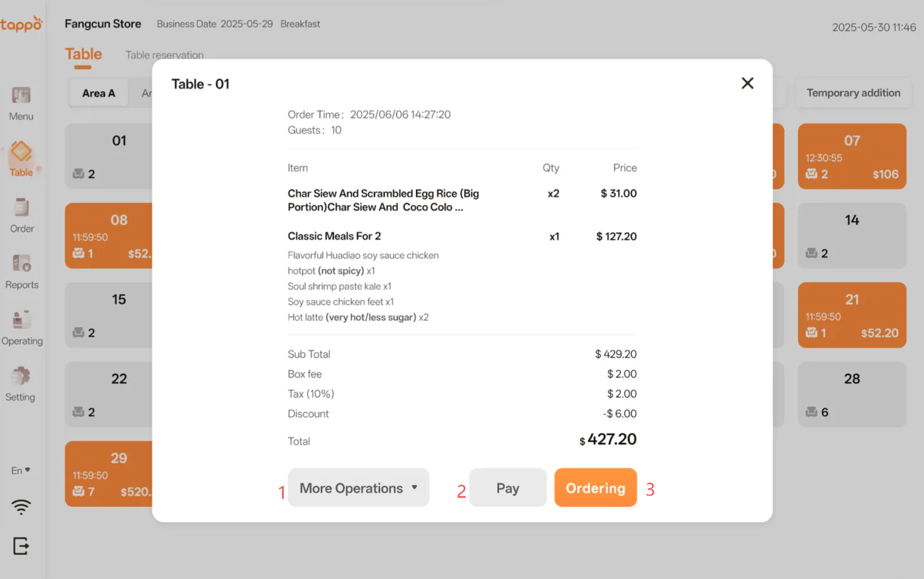Image resolution: width=924 pixels, height=579 pixels.
Task: Select empty table 28 card
Action: point(851,394)
